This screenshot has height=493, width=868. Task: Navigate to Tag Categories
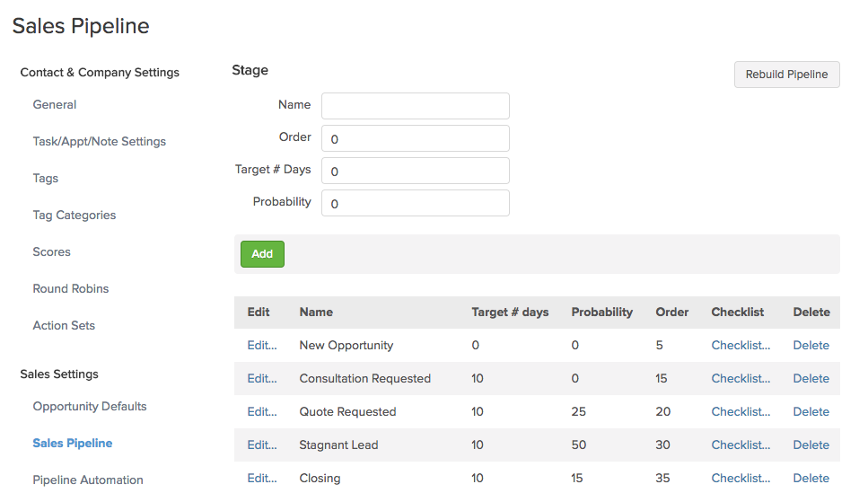75,216
